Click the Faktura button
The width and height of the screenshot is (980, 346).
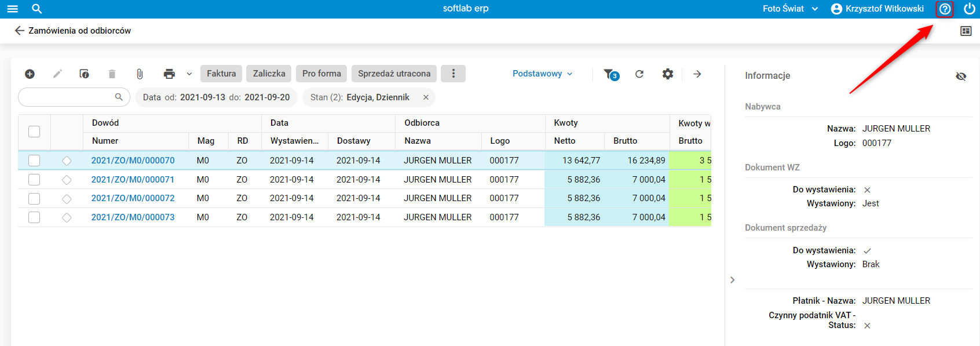[221, 74]
